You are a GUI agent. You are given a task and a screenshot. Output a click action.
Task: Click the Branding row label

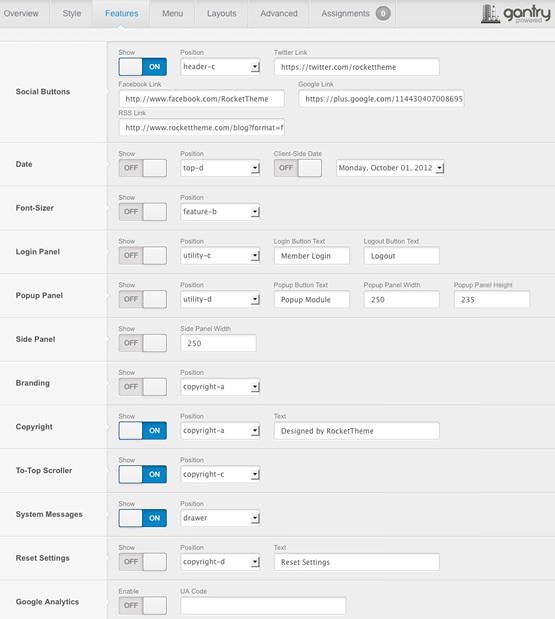point(33,383)
